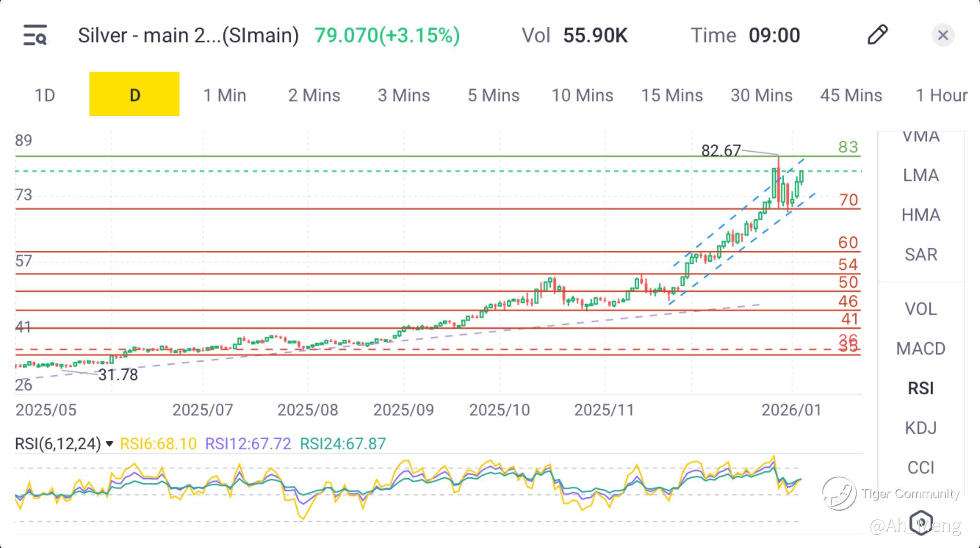Screen dimensions: 980x548
Task: Toggle the CCI indicator
Action: coord(921,467)
